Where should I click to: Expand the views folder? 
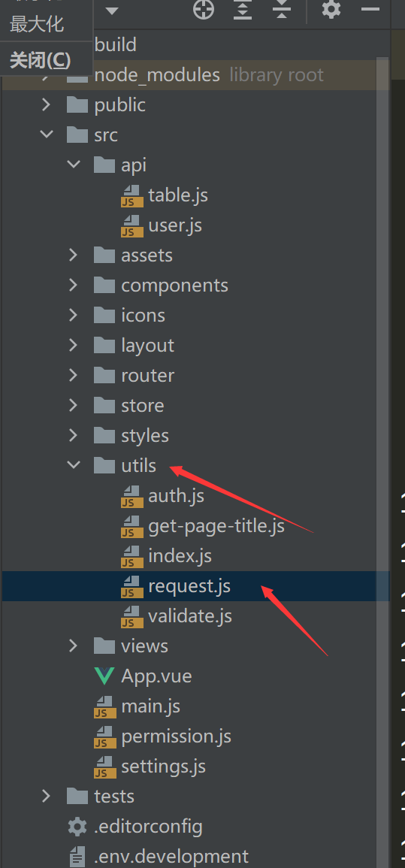click(x=74, y=646)
